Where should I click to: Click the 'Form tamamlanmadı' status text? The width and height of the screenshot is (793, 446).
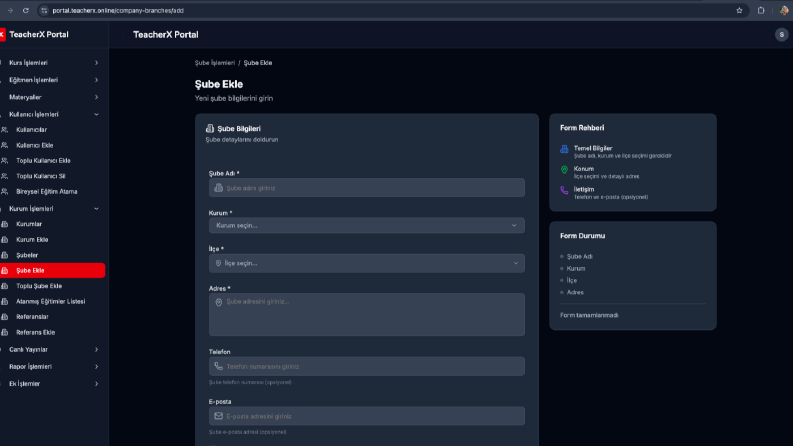pyautogui.click(x=589, y=315)
